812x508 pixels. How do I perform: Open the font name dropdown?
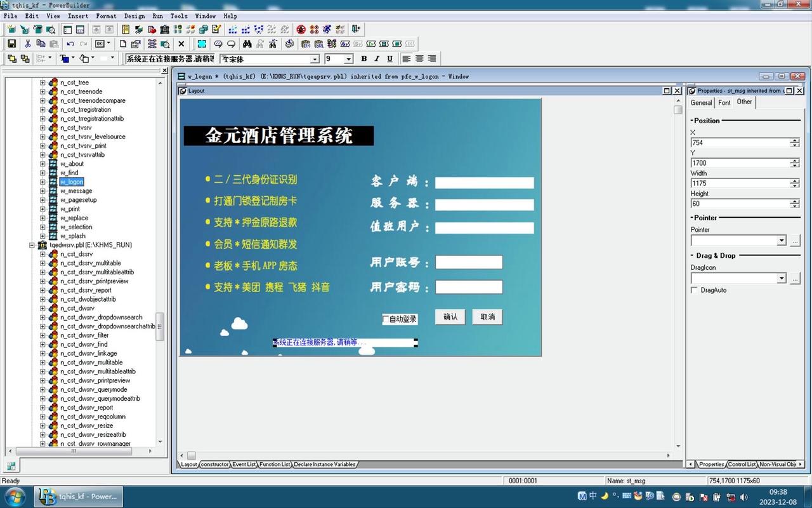(x=315, y=59)
